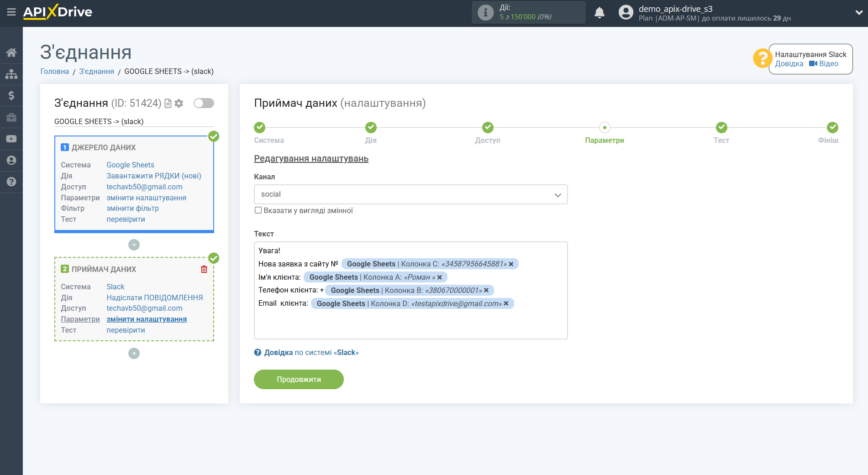
Task: Delete the data receiver with trash icon
Action: pyautogui.click(x=204, y=269)
